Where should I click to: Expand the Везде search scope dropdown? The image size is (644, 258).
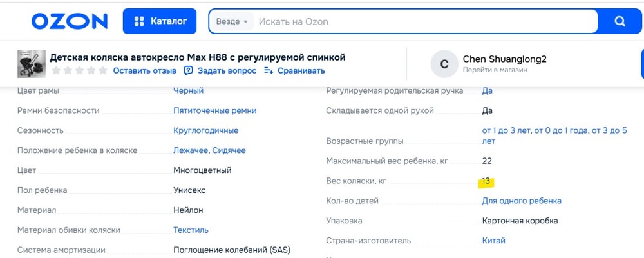click(x=232, y=21)
